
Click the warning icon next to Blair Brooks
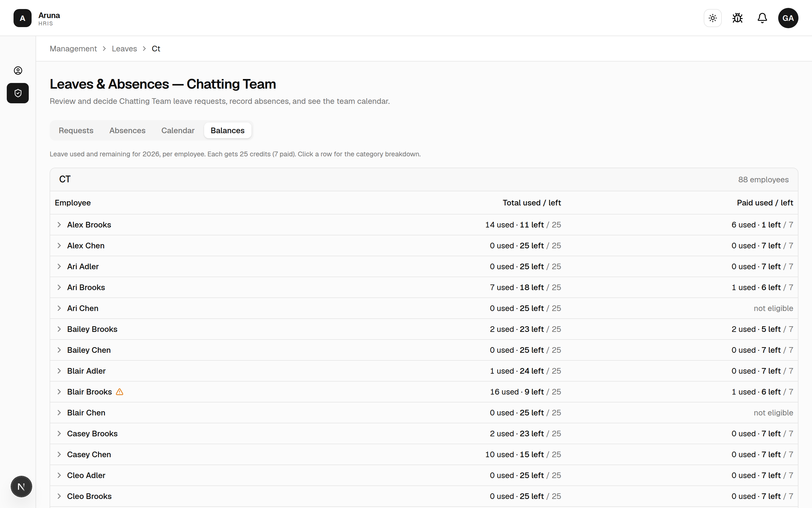tap(120, 392)
